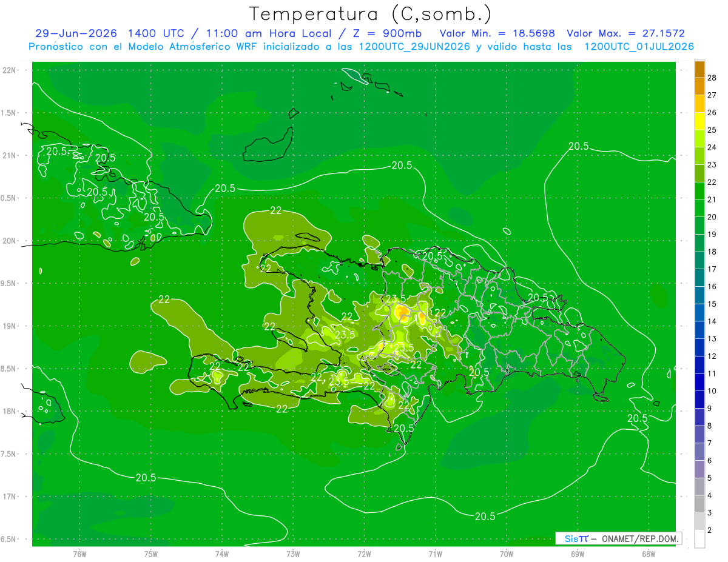Click the orange swatch between 27 and 28
The width and height of the screenshot is (728, 562).
[699, 86]
